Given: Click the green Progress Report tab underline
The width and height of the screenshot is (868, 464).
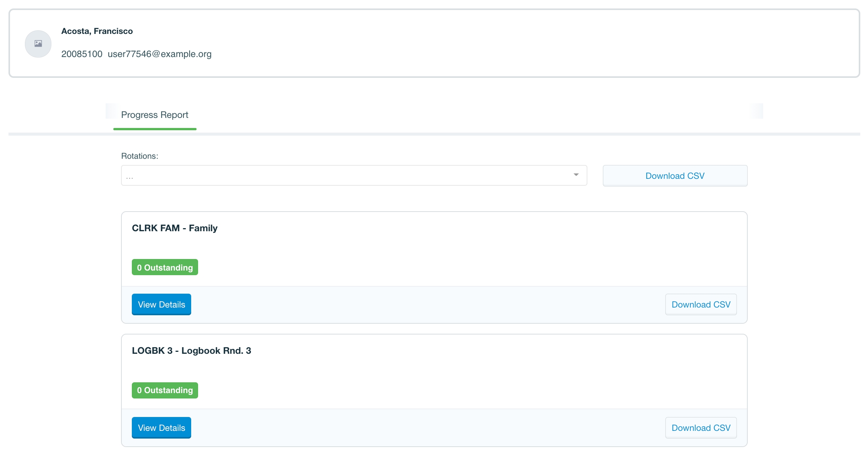Looking at the screenshot, I should pos(155,129).
